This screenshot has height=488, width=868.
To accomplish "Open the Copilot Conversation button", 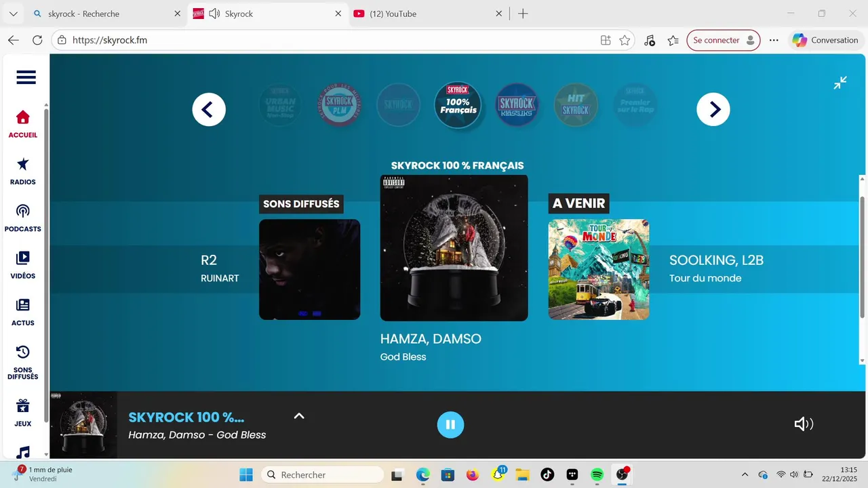I will click(825, 40).
